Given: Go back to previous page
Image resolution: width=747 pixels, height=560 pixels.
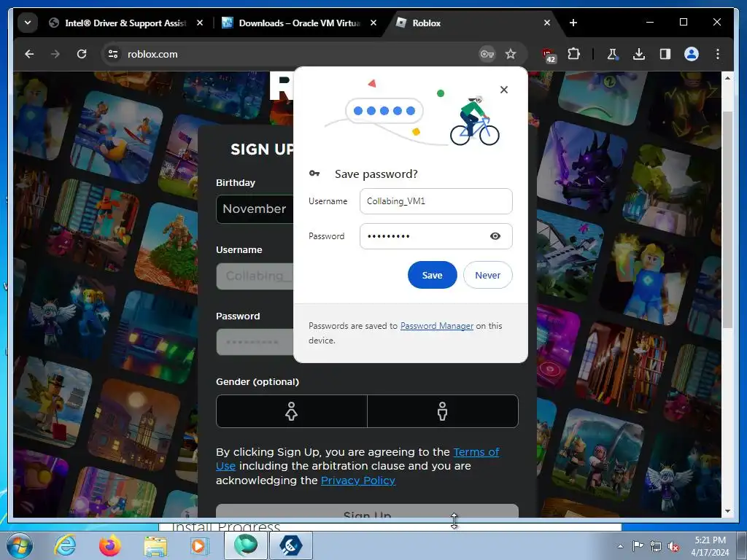Looking at the screenshot, I should 29,54.
